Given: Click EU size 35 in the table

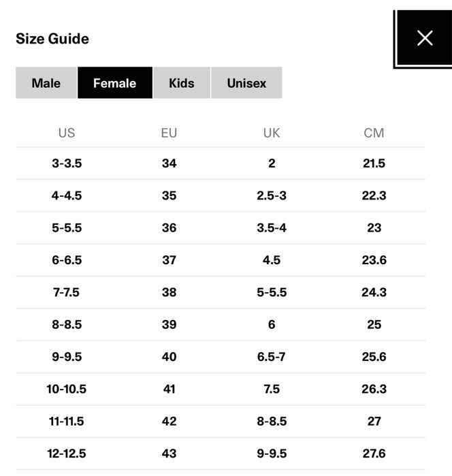Looking at the screenshot, I should pyautogui.click(x=169, y=195).
